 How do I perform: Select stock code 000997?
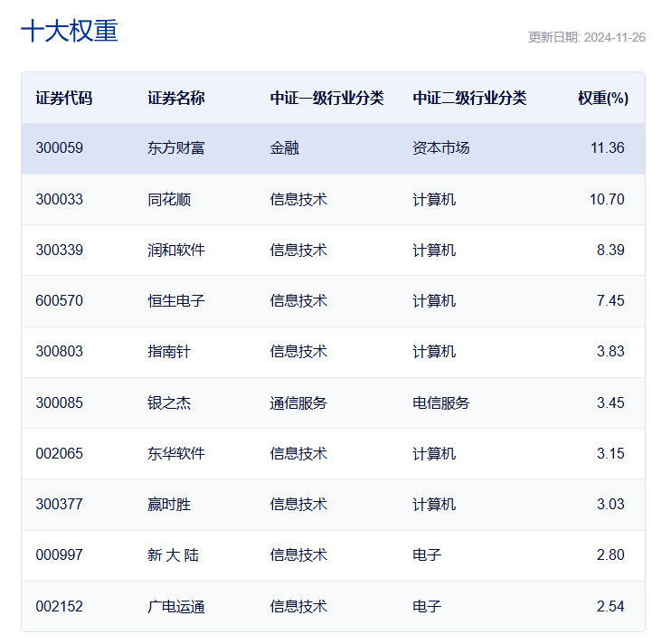point(59,555)
